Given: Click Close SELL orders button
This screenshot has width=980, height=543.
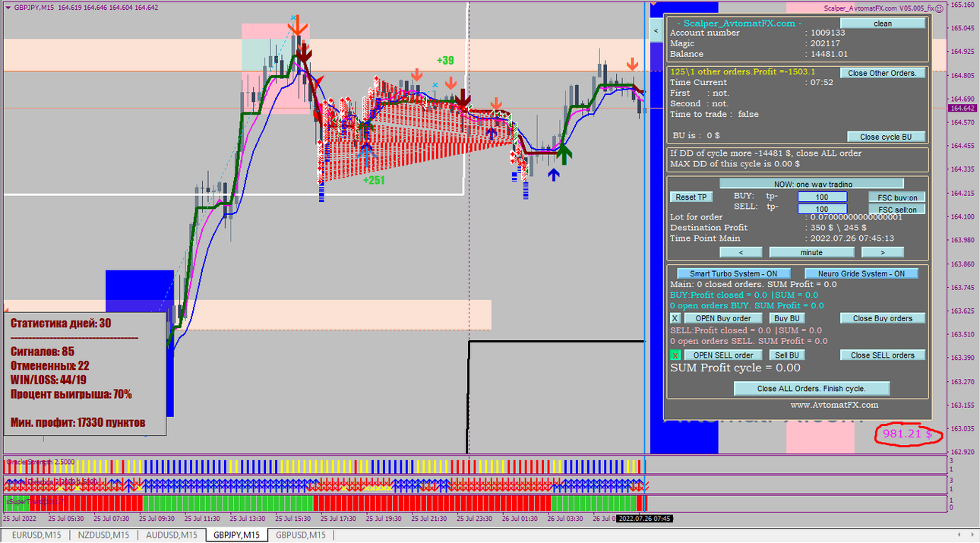Looking at the screenshot, I should click(x=883, y=355).
